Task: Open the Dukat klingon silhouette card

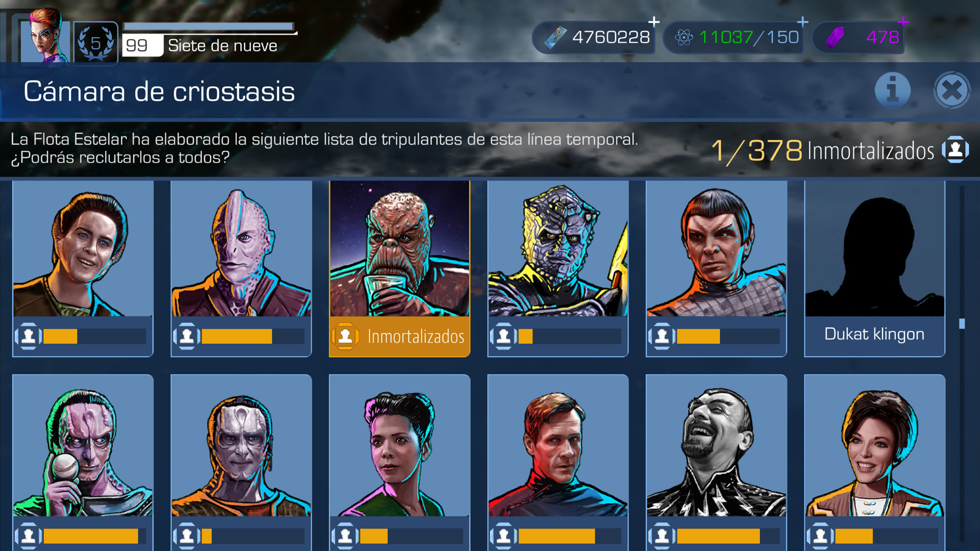Action: [874, 268]
